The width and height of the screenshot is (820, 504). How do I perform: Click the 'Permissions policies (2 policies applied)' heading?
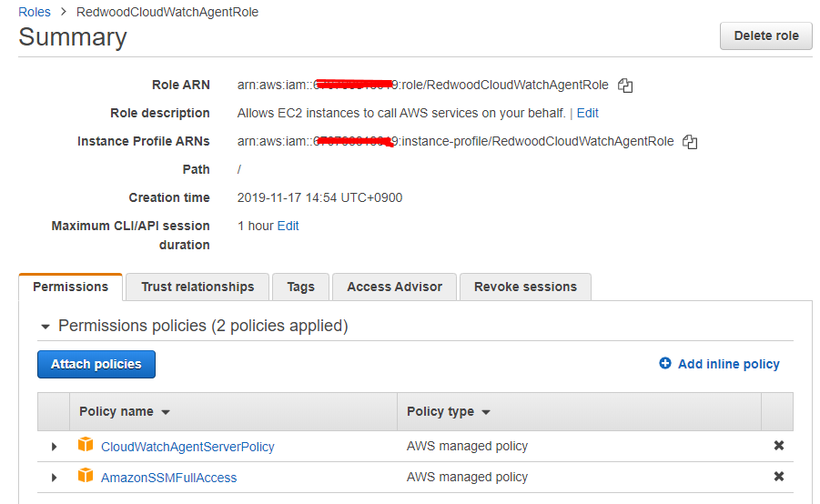pos(203,326)
